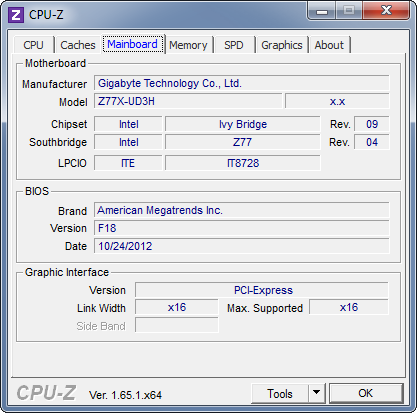The height and width of the screenshot is (413, 417).
Task: Switch to the Graphics tab
Action: tap(282, 45)
